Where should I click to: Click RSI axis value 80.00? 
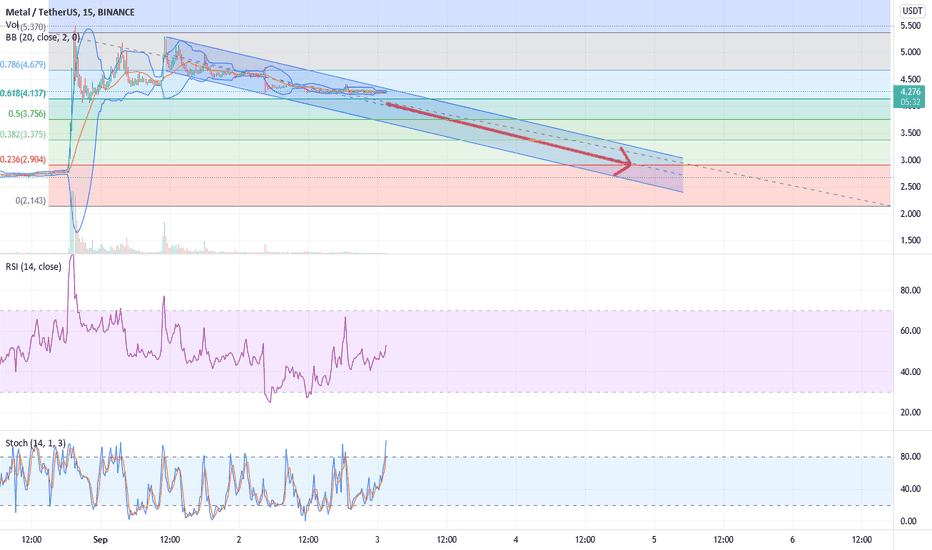pyautogui.click(x=911, y=291)
